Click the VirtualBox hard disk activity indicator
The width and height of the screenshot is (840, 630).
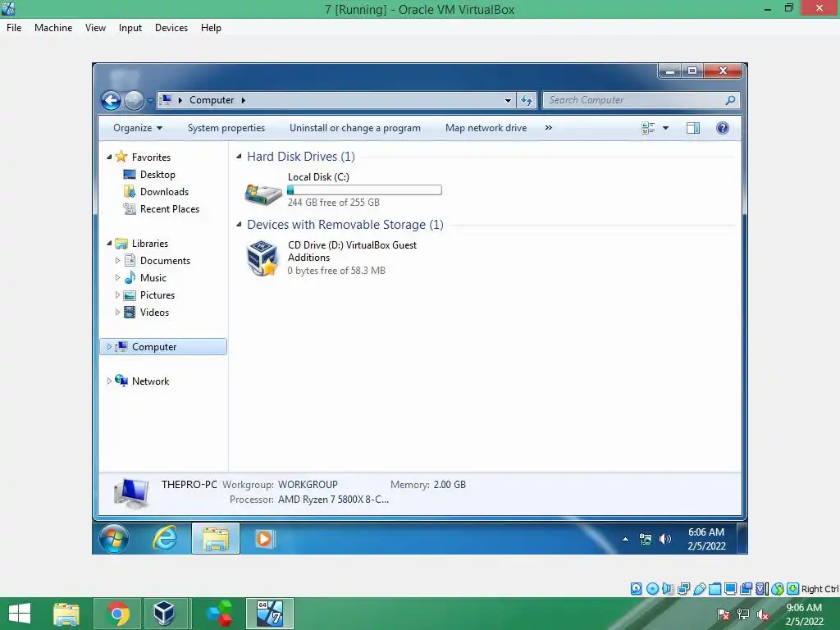[x=636, y=589]
